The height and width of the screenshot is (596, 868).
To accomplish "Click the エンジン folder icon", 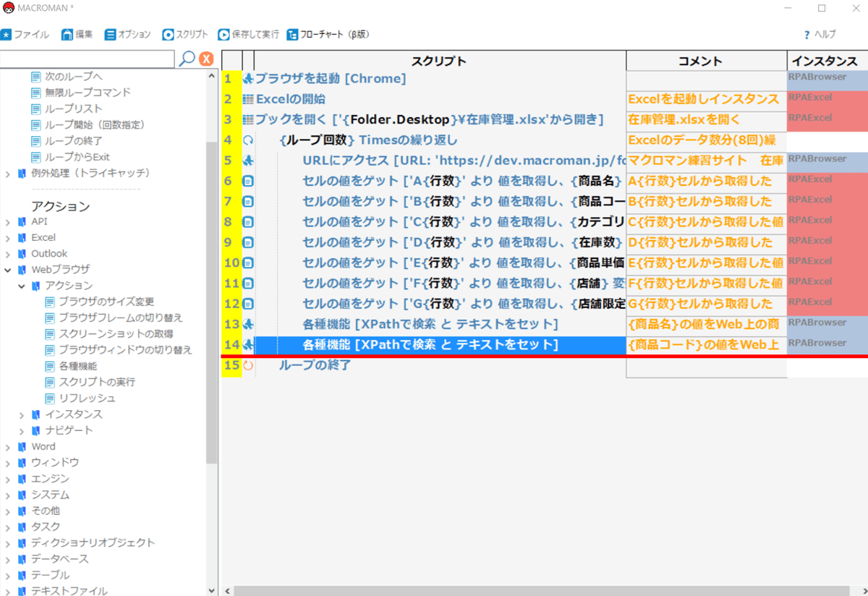I will (x=22, y=479).
